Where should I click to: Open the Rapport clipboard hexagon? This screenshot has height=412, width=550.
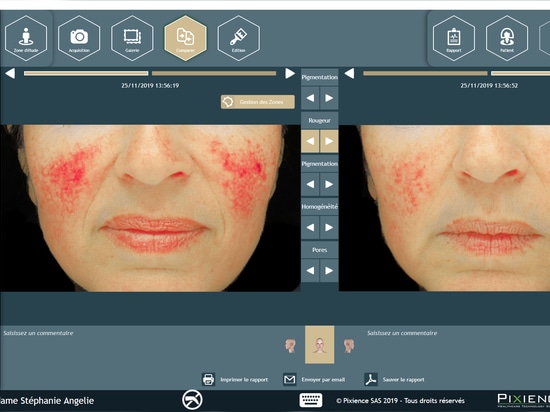point(454,38)
